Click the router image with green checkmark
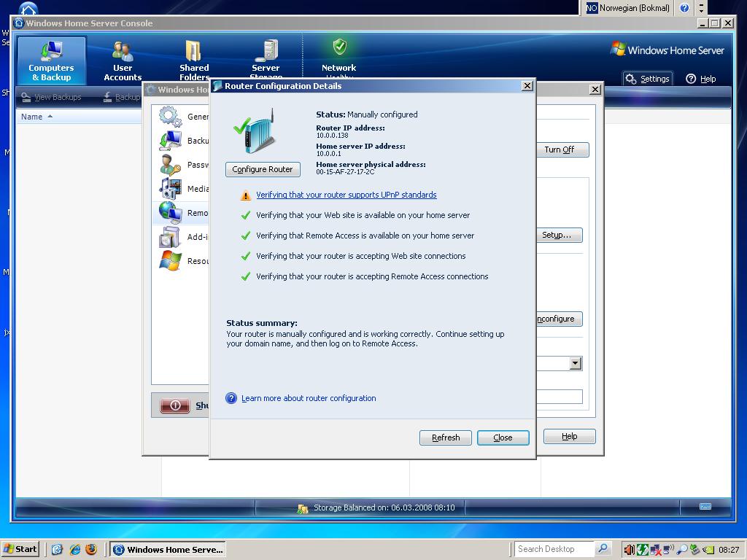This screenshot has height=560, width=747. click(x=255, y=131)
